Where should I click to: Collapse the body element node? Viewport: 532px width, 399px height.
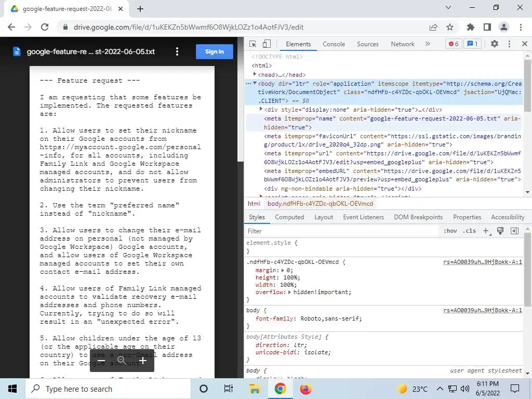click(255, 83)
